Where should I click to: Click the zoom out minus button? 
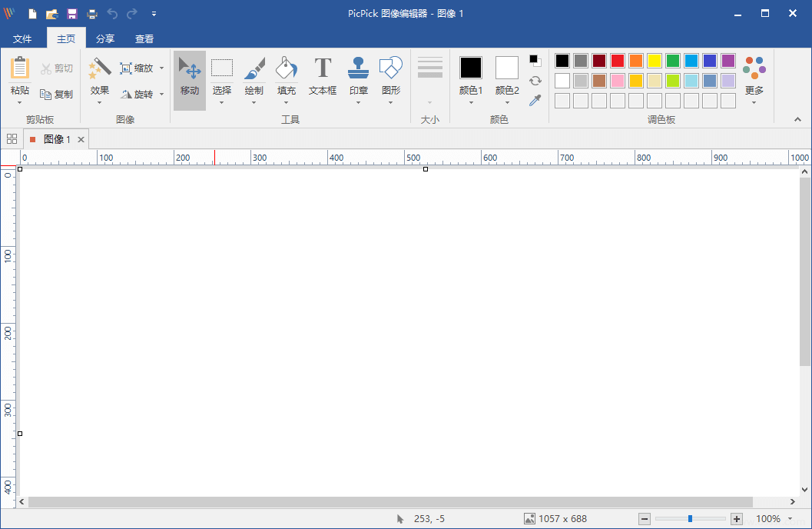[x=645, y=519]
